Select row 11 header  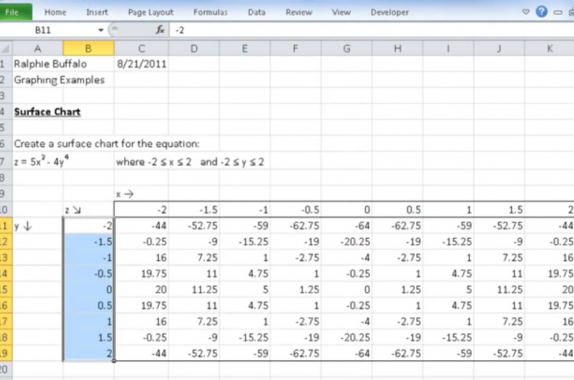point(5,226)
